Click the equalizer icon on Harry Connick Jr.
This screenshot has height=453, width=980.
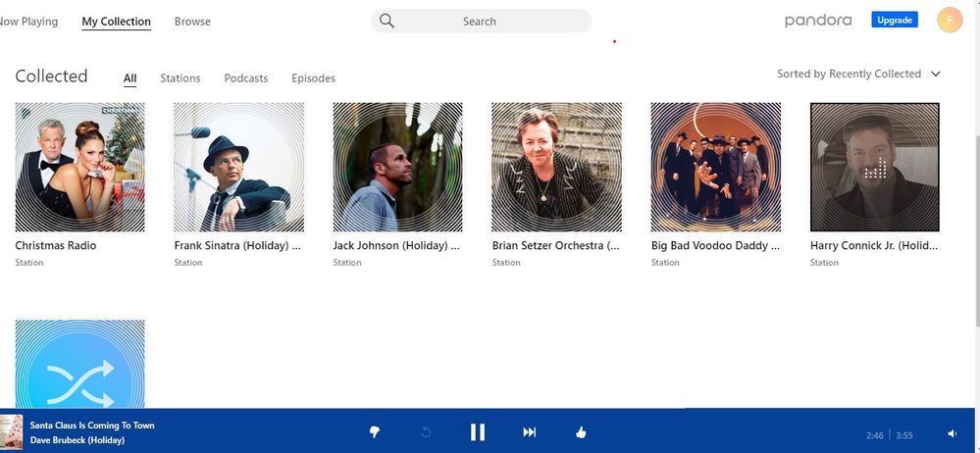tap(875, 168)
